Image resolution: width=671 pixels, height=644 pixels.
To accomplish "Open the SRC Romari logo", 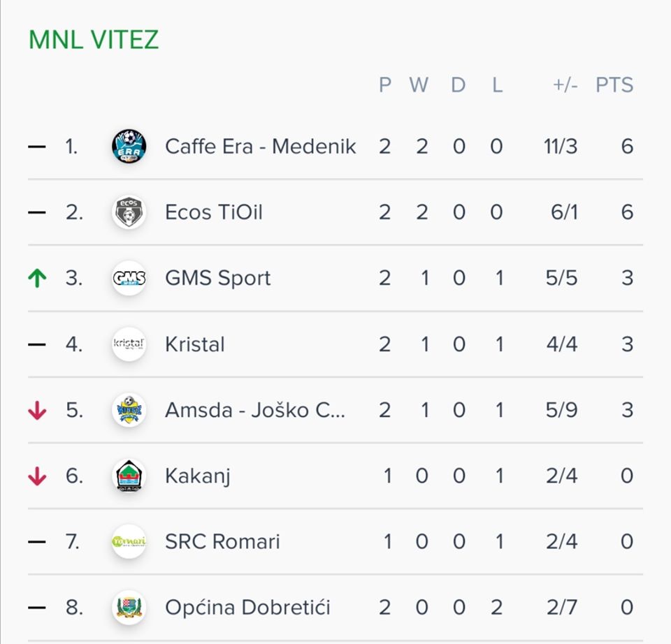I will (x=129, y=541).
